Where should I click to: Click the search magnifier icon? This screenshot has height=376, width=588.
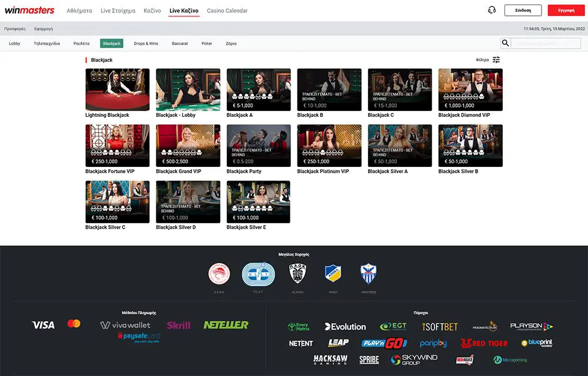[x=505, y=43]
